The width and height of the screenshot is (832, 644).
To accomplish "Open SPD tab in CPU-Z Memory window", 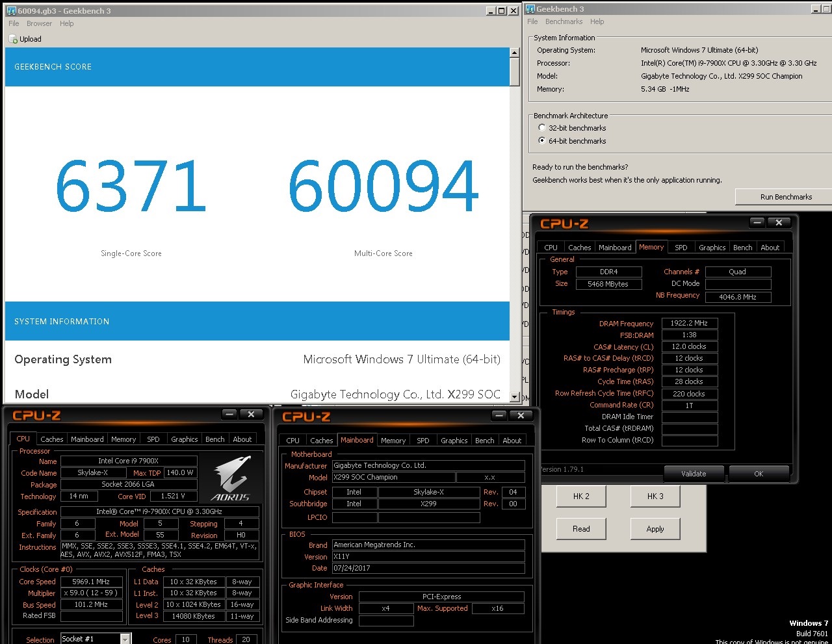I will [681, 248].
